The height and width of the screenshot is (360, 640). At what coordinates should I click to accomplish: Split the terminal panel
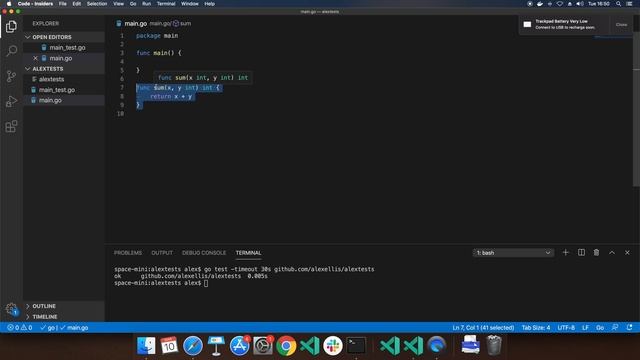(x=581, y=253)
